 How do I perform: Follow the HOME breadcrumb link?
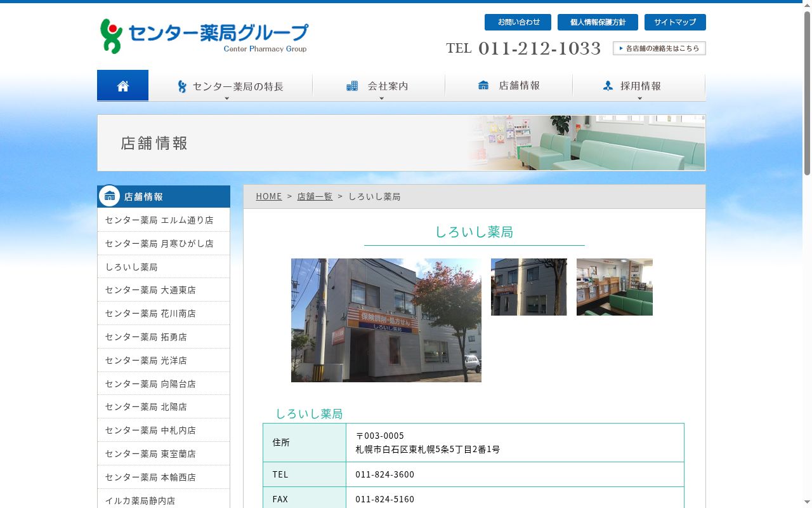coord(269,196)
